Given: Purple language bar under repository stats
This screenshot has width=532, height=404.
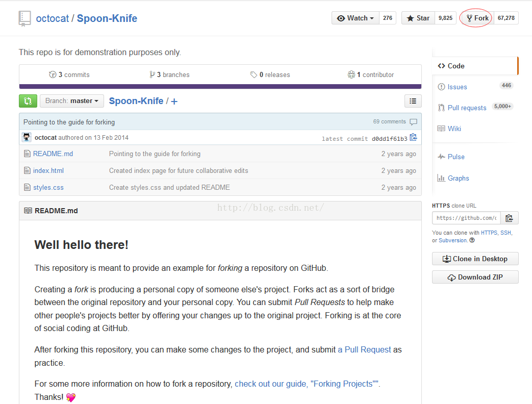Looking at the screenshot, I should click(x=220, y=86).
